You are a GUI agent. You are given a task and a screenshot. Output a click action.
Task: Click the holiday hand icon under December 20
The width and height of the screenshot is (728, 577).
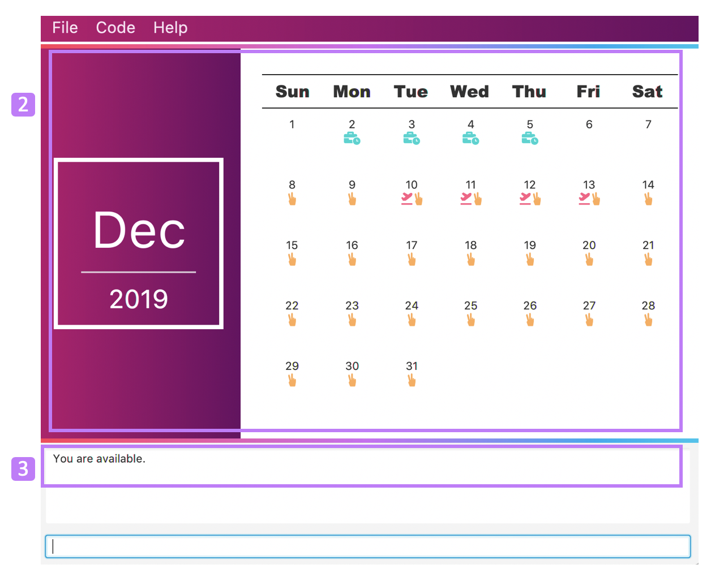pyautogui.click(x=589, y=259)
